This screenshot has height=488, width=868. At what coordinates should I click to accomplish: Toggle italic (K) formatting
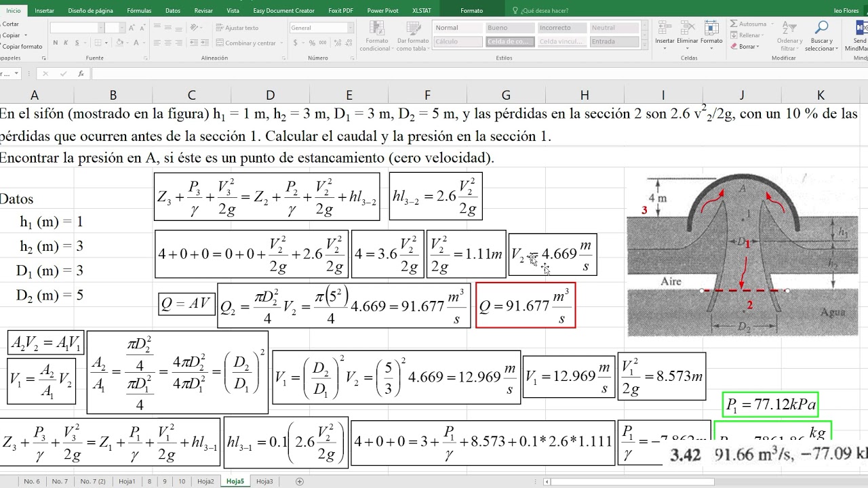[66, 43]
